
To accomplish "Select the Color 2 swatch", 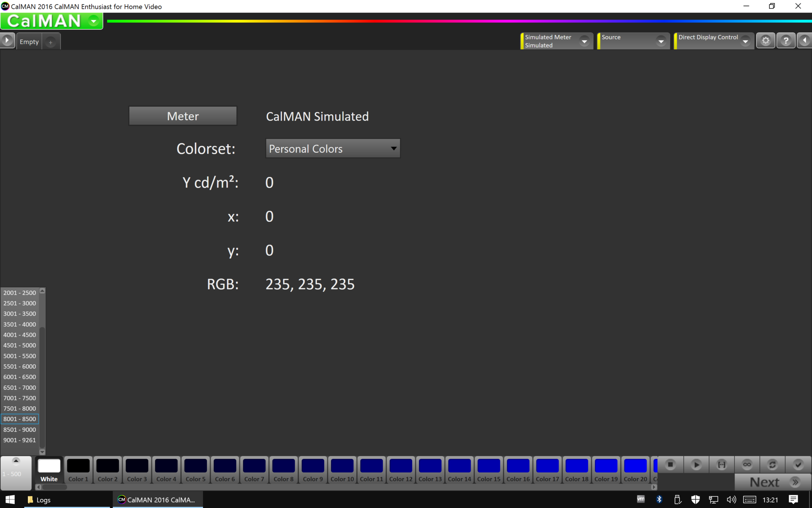I will tap(107, 470).
